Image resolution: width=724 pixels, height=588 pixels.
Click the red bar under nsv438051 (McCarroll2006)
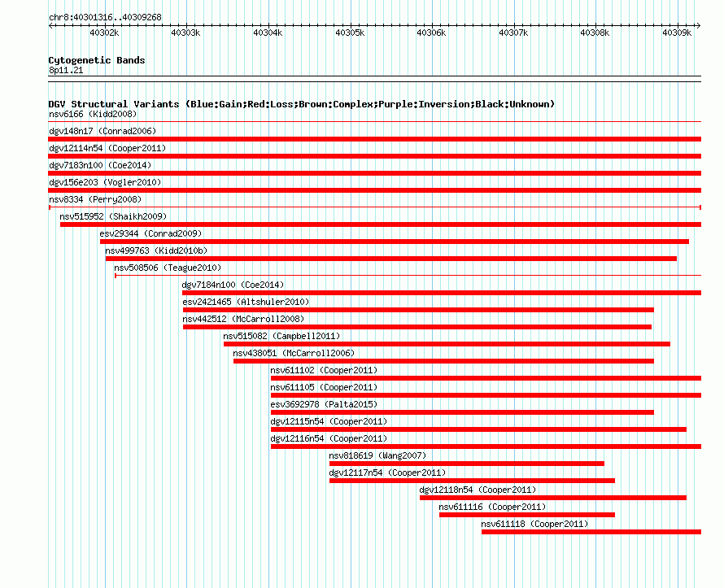coord(443,361)
